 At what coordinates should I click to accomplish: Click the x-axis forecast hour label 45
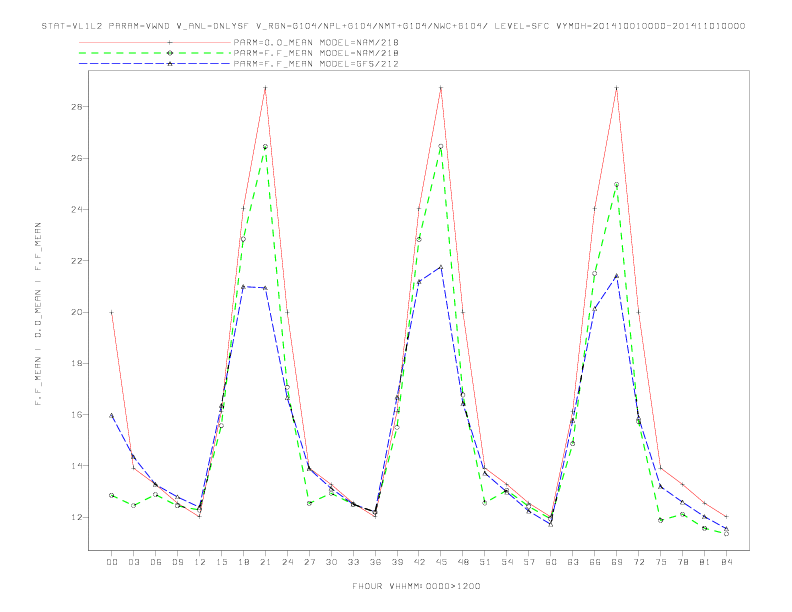[x=441, y=562]
